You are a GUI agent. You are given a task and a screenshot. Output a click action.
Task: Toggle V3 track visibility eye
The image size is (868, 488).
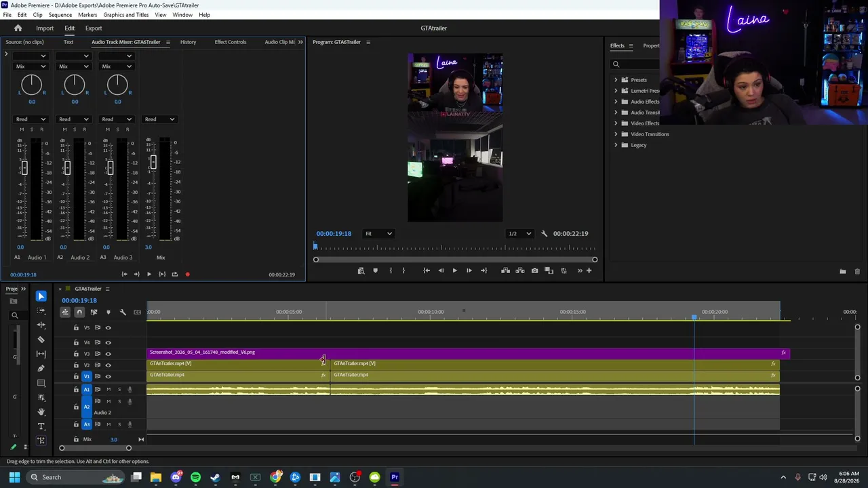pos(108,354)
